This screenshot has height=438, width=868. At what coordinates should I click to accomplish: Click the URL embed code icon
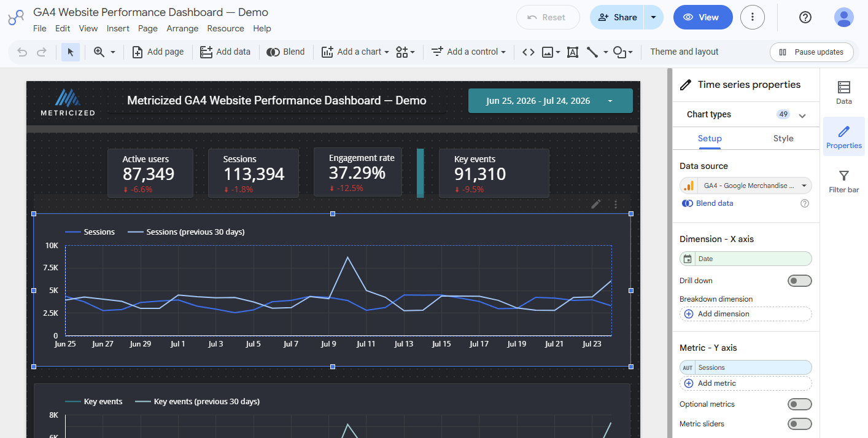tap(528, 52)
